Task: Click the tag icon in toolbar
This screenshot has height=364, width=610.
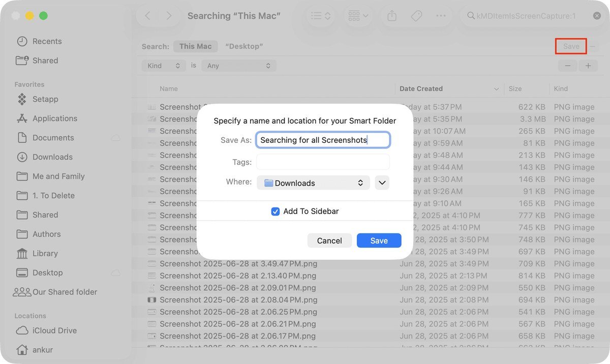Action: click(x=416, y=16)
